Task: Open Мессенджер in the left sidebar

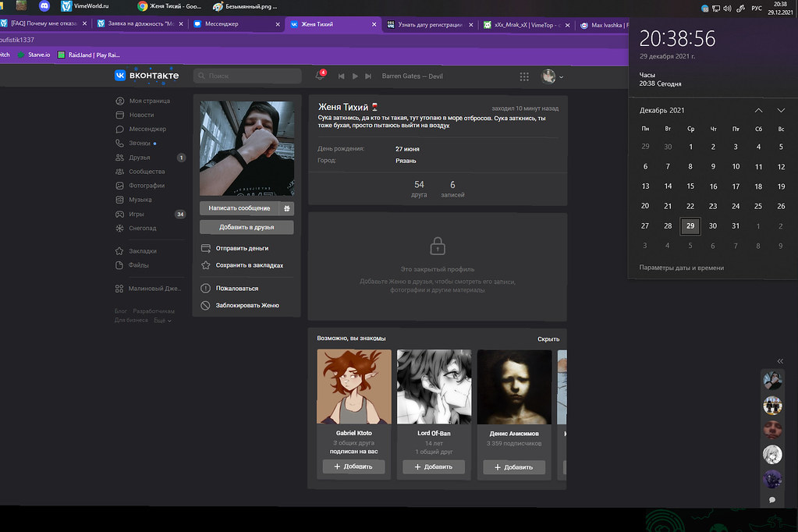Action: click(x=147, y=129)
